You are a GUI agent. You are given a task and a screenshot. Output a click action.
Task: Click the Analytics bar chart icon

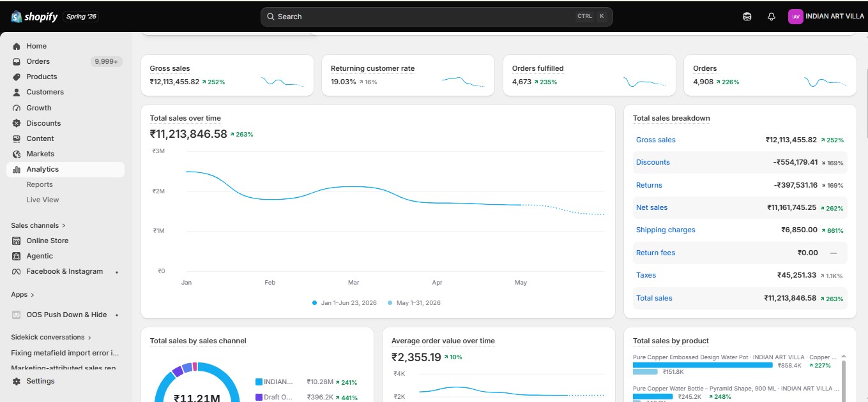[17, 169]
